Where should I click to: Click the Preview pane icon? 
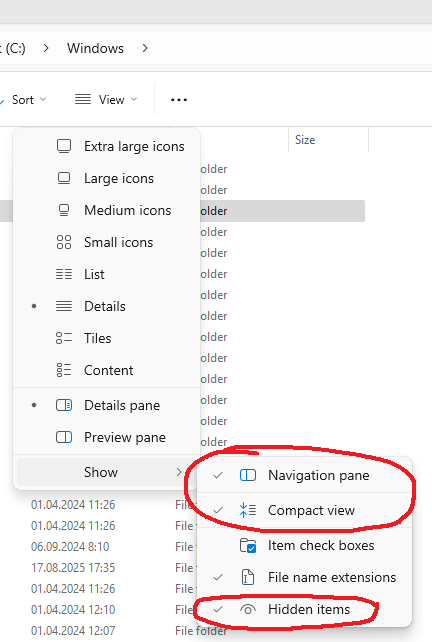(x=64, y=437)
